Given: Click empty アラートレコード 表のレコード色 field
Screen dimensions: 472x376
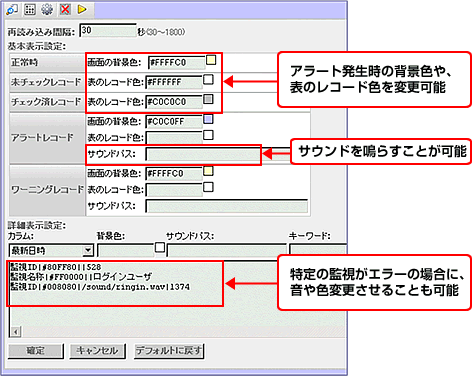Looking at the screenshot, I should pos(174,138).
